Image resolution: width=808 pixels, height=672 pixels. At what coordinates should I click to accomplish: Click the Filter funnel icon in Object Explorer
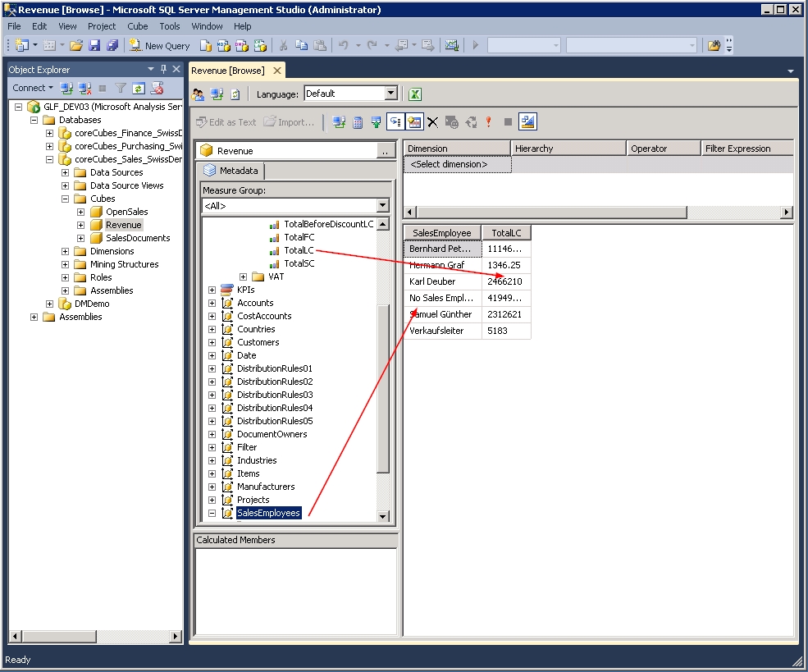[121, 88]
